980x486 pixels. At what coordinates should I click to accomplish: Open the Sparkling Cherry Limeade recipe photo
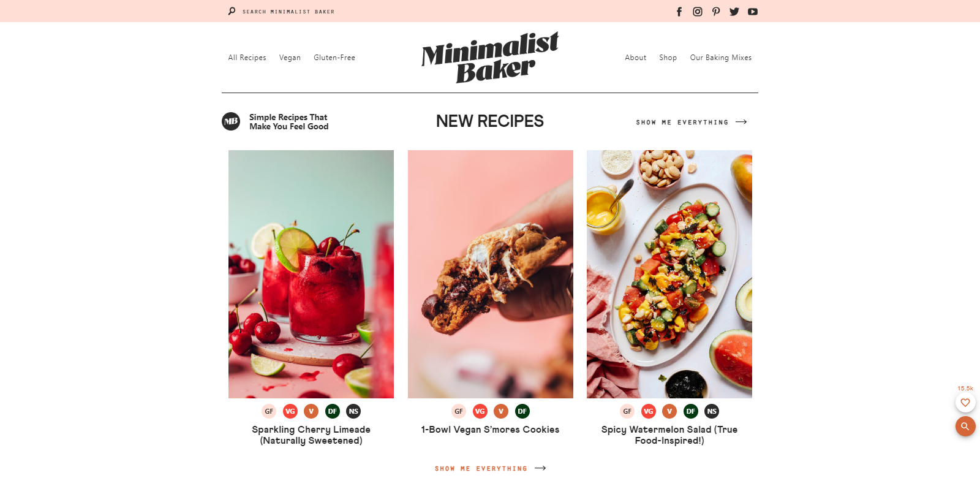(x=311, y=274)
